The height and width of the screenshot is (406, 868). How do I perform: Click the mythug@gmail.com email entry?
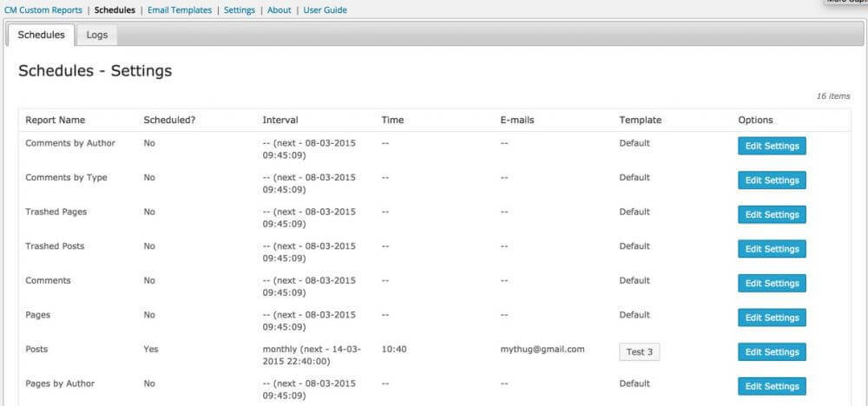pyautogui.click(x=542, y=350)
